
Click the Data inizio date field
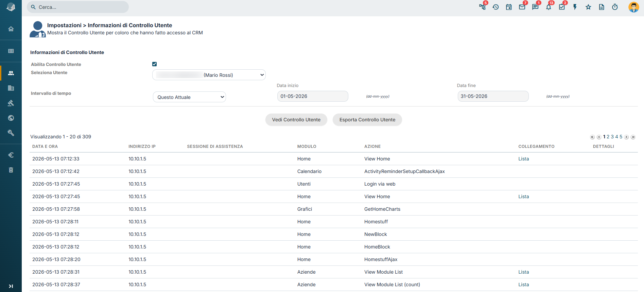[313, 96]
